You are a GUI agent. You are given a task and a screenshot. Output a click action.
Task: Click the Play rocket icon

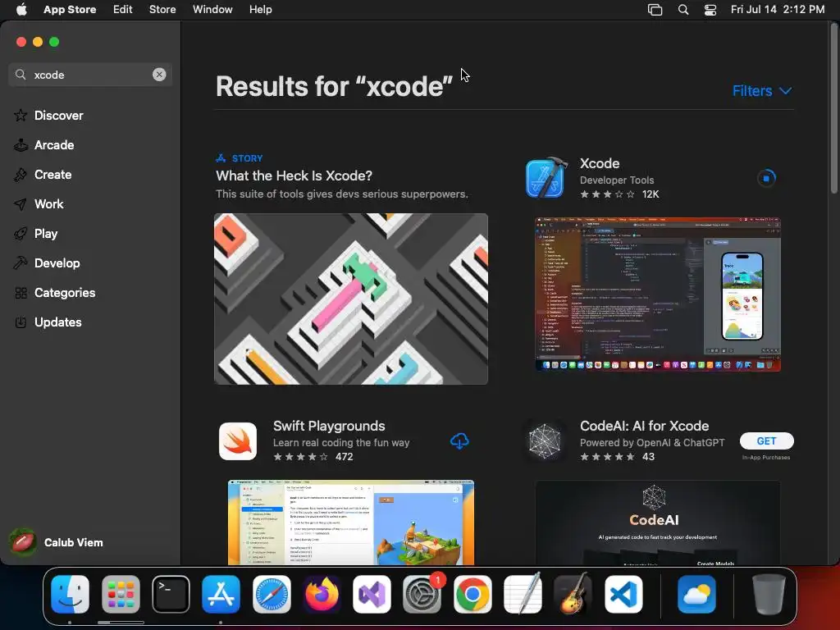coord(21,234)
